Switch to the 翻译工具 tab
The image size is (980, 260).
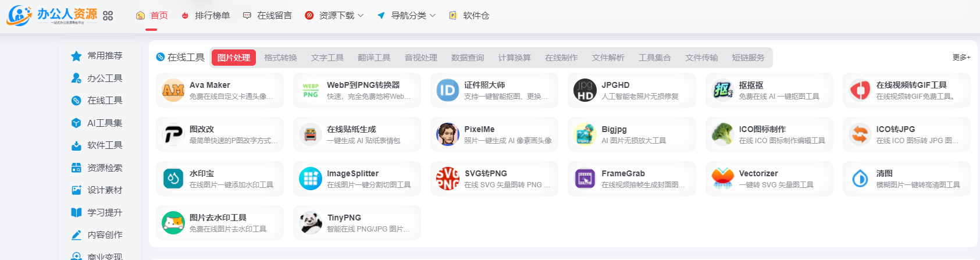374,58
